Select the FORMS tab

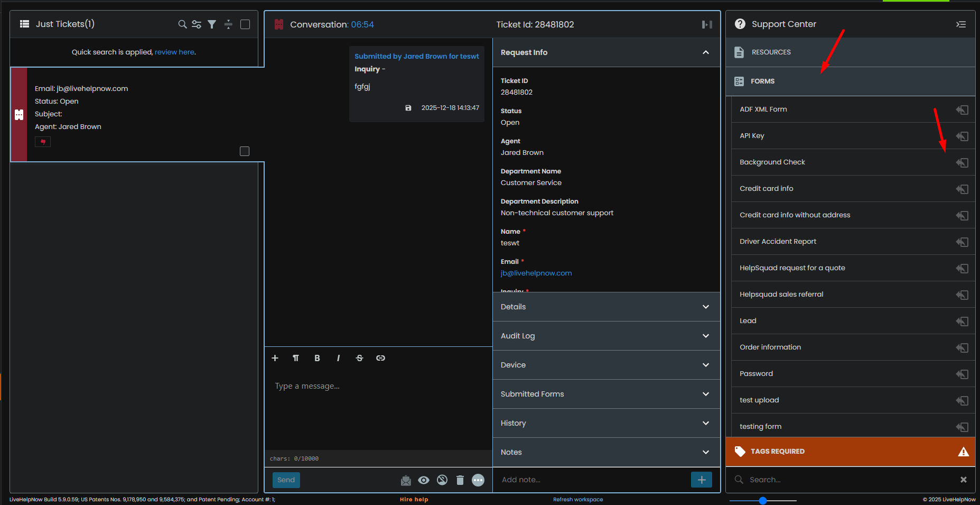(x=762, y=81)
